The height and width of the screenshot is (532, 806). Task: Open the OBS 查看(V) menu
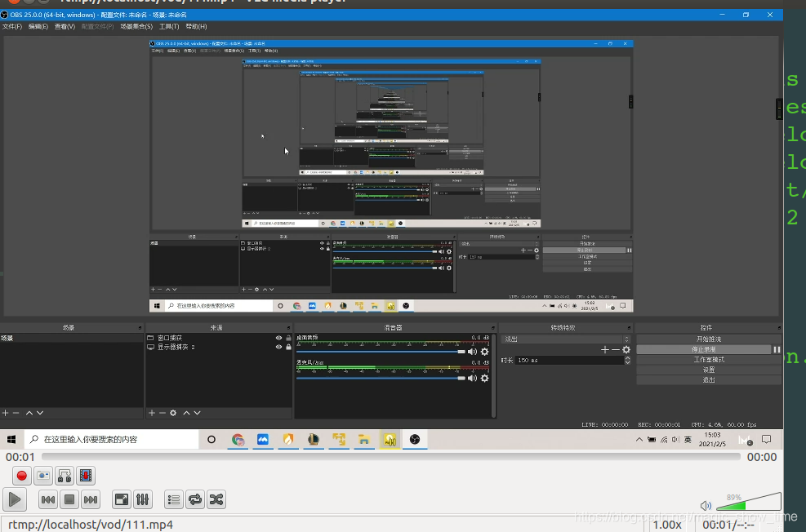(65, 27)
